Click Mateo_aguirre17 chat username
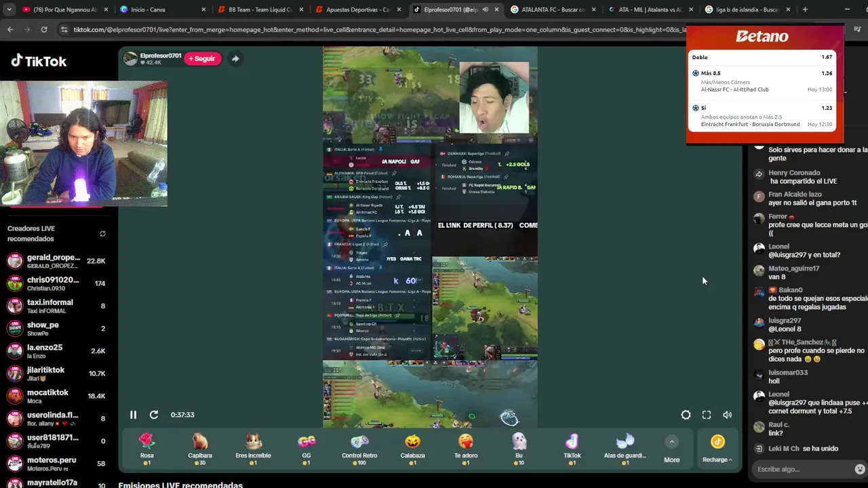The image size is (868, 488). click(793, 268)
